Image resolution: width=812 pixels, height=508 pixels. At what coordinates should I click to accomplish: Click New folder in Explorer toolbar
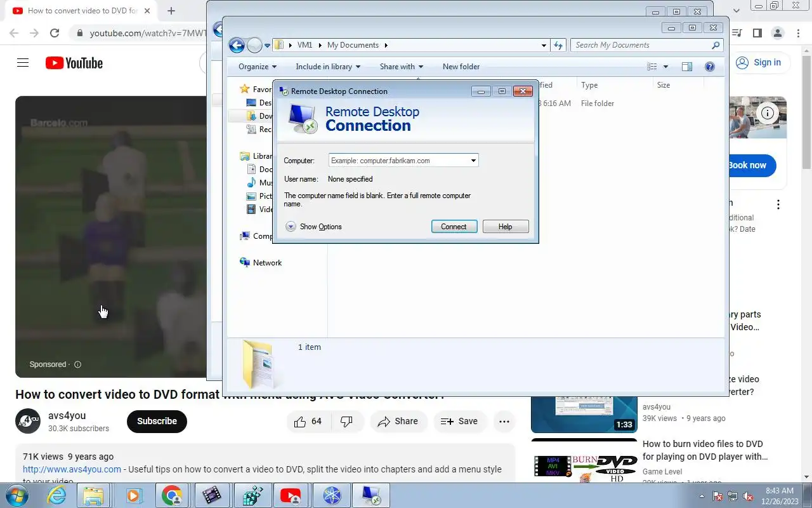tap(461, 67)
